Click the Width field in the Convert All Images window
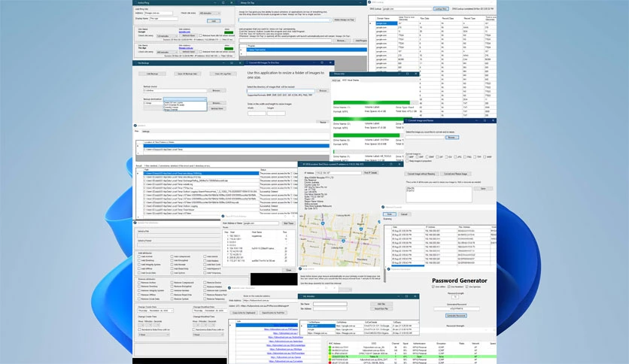This screenshot has width=629, height=364. (257, 114)
